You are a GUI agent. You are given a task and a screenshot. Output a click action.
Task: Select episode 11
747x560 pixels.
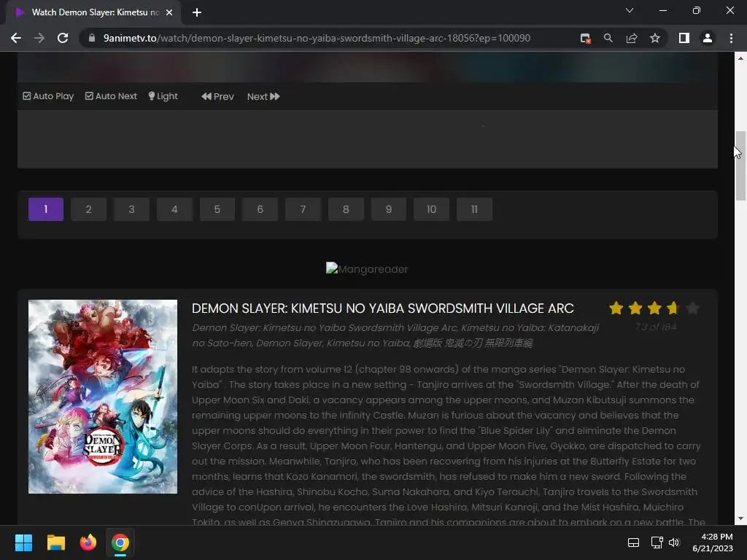click(x=474, y=209)
